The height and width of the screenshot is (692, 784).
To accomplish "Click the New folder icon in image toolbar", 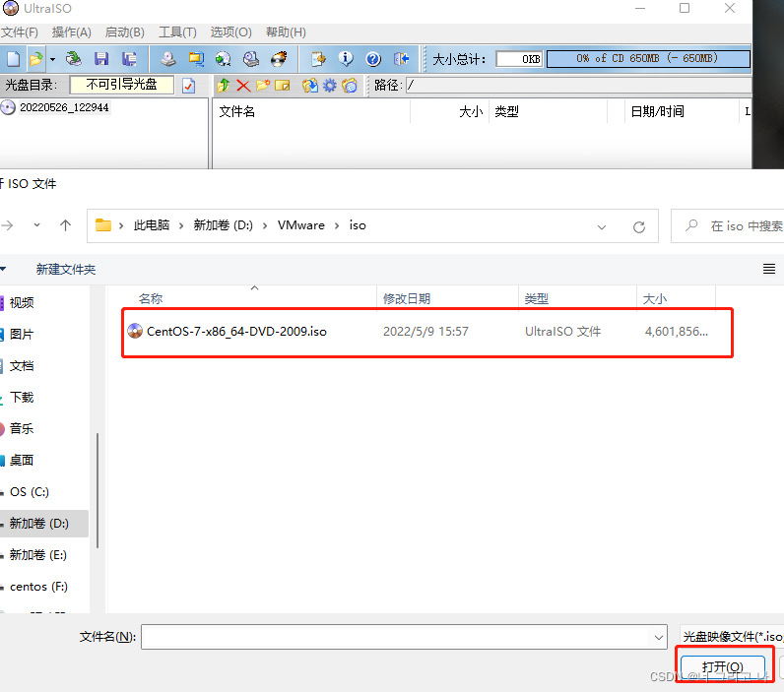I will pos(263,86).
